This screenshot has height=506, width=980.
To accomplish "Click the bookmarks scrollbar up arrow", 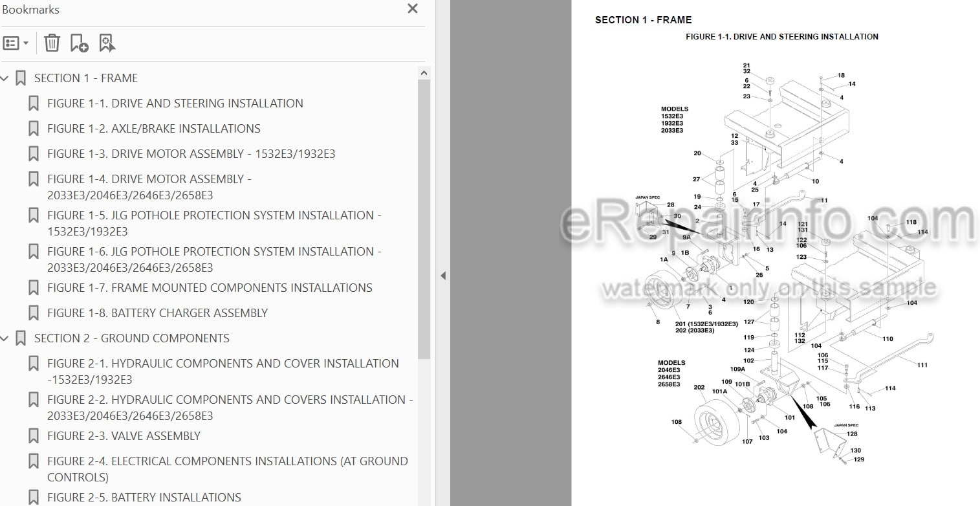I will (x=424, y=73).
